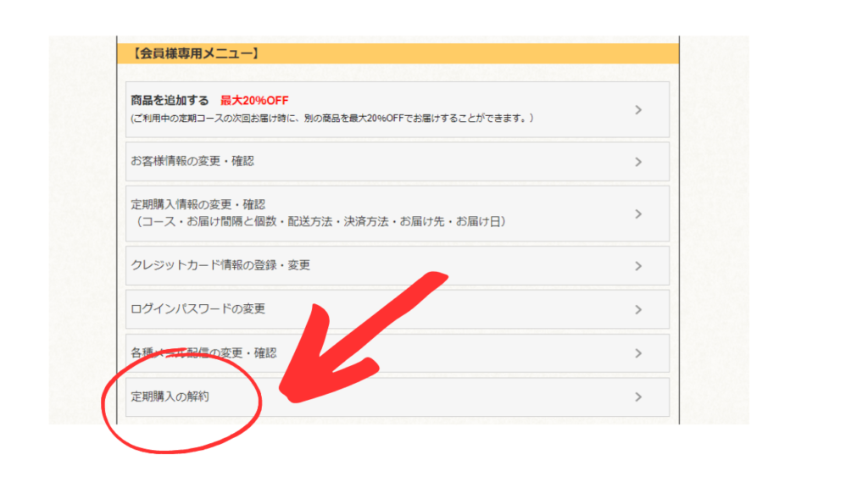Image resolution: width=868 pixels, height=488 pixels.
Task: Click chevron arrow on 定期購入情報の変更 row
Action: point(638,214)
